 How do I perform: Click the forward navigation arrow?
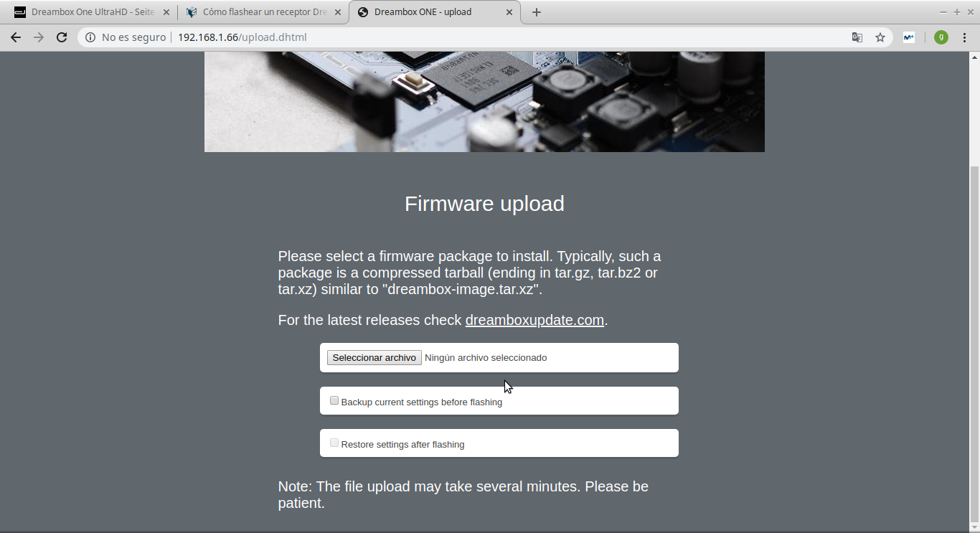click(x=39, y=37)
